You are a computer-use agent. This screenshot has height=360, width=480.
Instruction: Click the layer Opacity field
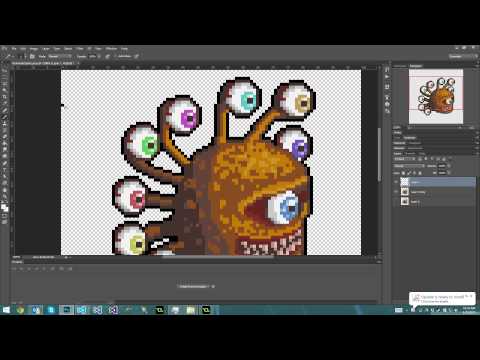coord(442,166)
